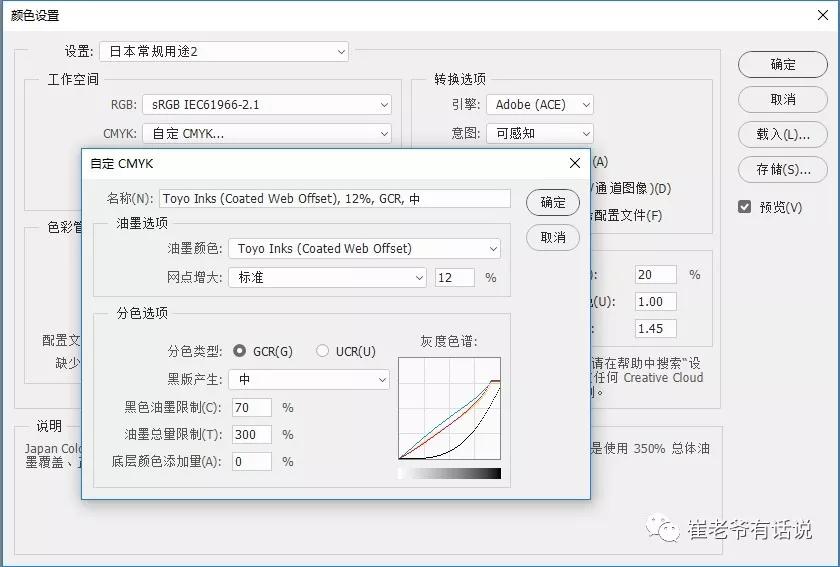The image size is (840, 567).
Task: Select the UCR(U) separation type
Action: 322,351
